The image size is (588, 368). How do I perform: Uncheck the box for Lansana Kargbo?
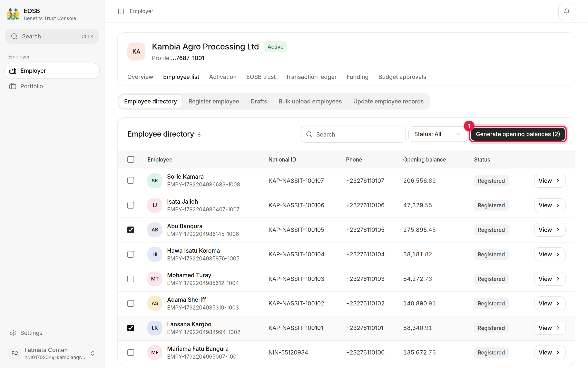[131, 328]
